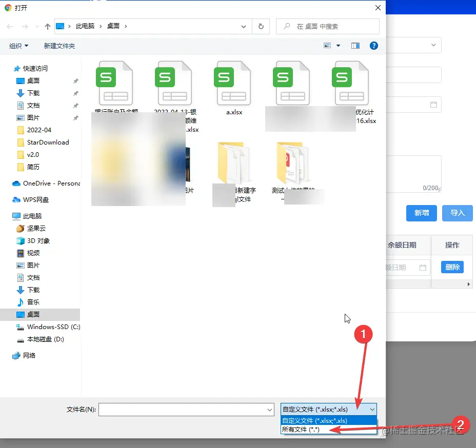Toggle the preview pane icon
Image resolution: width=476 pixels, height=448 pixels.
point(355,46)
